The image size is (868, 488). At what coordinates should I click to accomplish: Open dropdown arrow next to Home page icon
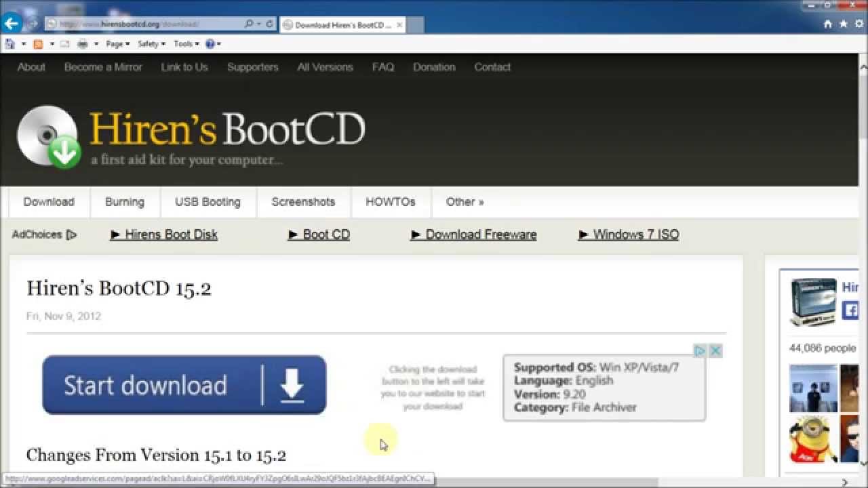click(23, 44)
